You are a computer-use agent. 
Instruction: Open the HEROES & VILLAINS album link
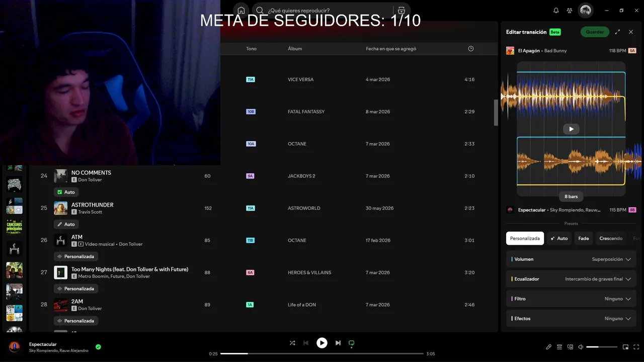(309, 273)
